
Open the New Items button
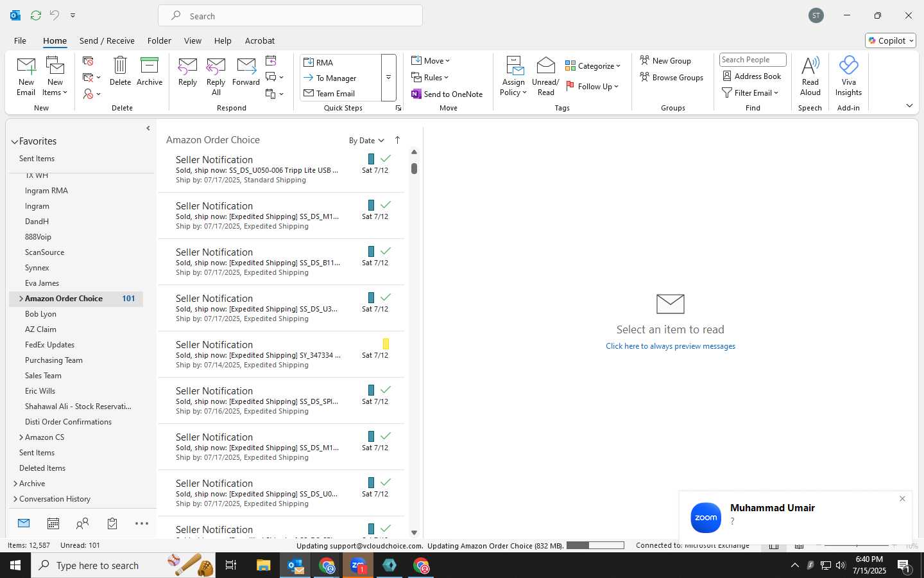tap(55, 76)
